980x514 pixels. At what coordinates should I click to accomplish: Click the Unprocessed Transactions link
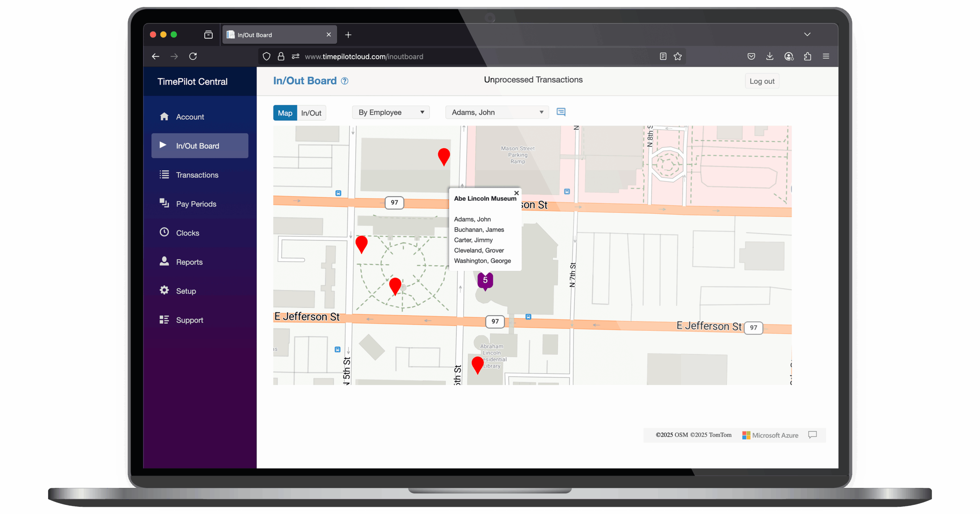pos(533,80)
